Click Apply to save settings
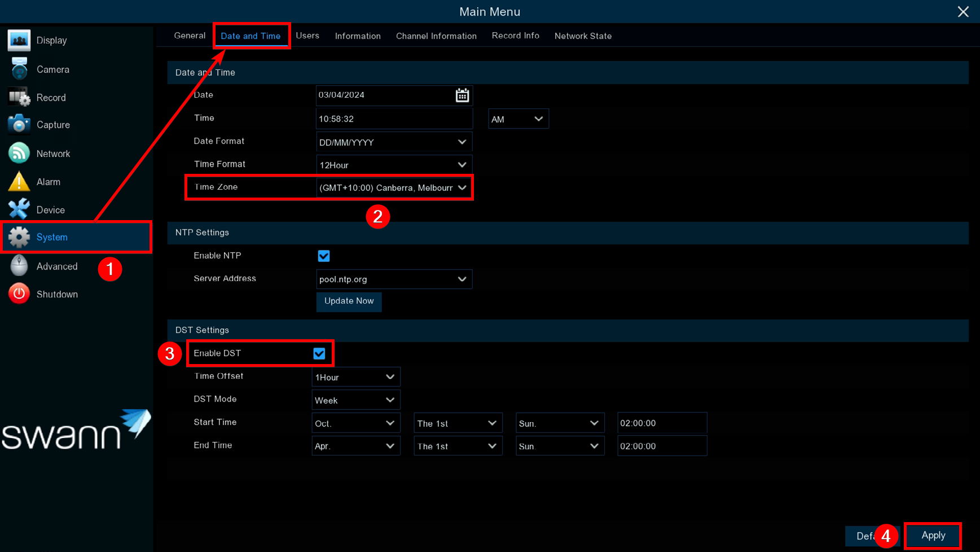980x552 pixels. tap(933, 535)
